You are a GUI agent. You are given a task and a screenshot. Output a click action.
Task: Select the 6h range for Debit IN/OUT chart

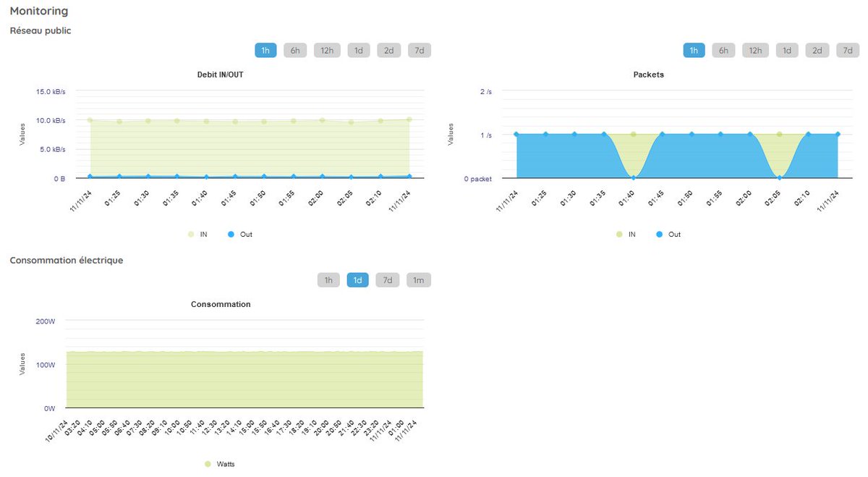tap(295, 50)
